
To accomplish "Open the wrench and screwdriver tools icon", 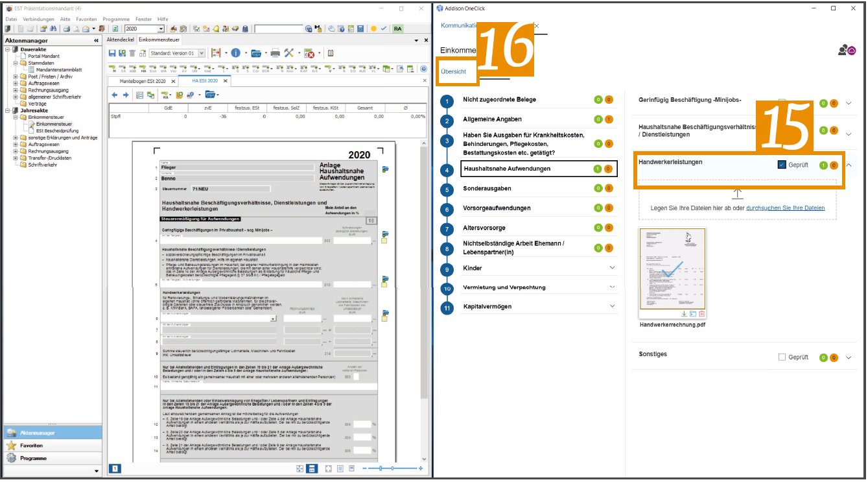I will click(289, 53).
